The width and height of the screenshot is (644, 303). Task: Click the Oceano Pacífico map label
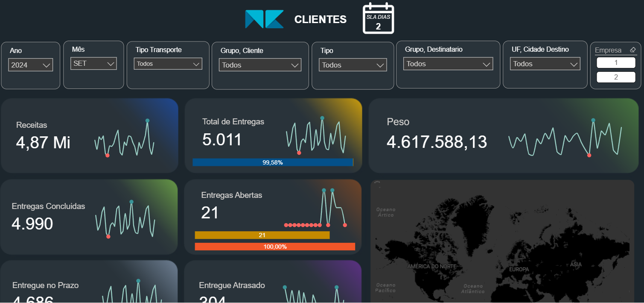[x=386, y=288]
